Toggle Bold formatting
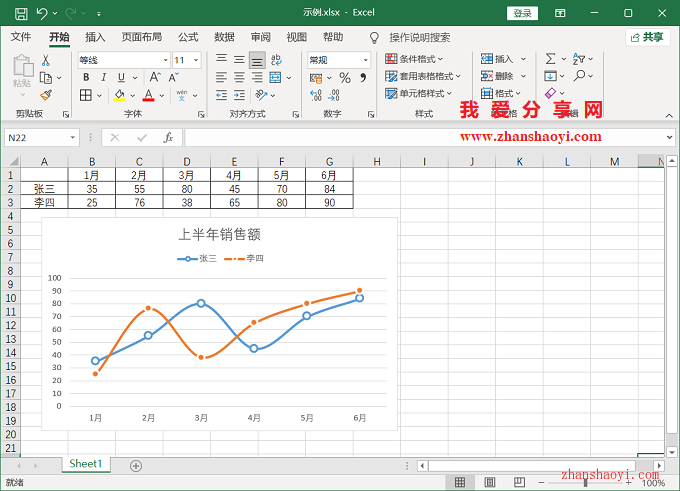The image size is (680, 491). click(x=86, y=77)
